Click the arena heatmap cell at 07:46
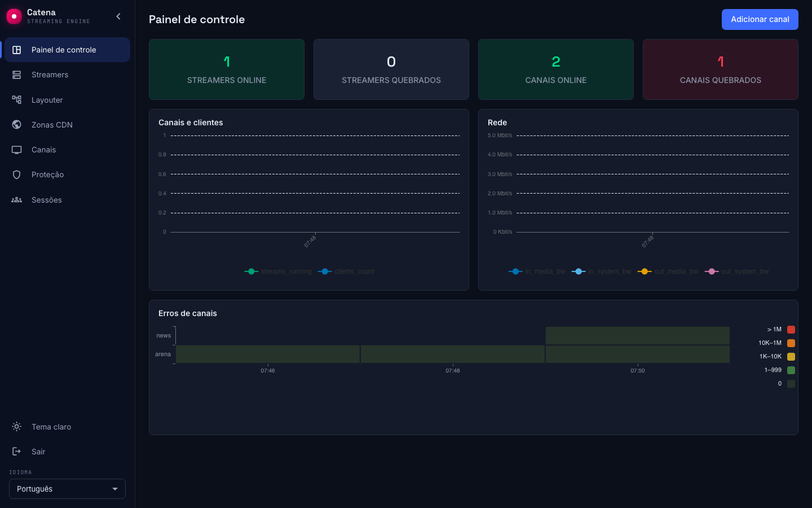This screenshot has width=812, height=508. [268, 354]
